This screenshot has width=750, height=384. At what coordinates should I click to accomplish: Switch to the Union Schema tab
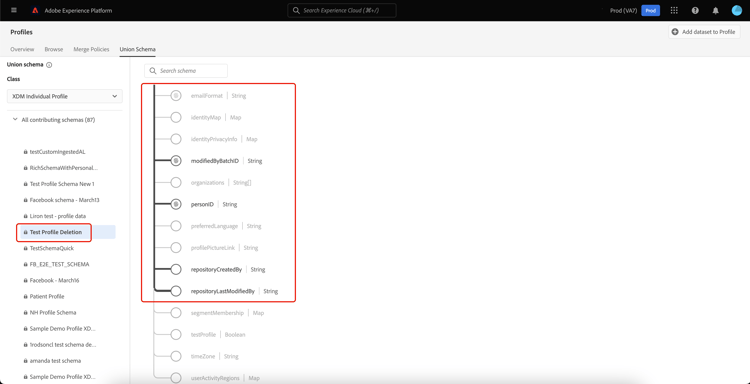coord(137,49)
